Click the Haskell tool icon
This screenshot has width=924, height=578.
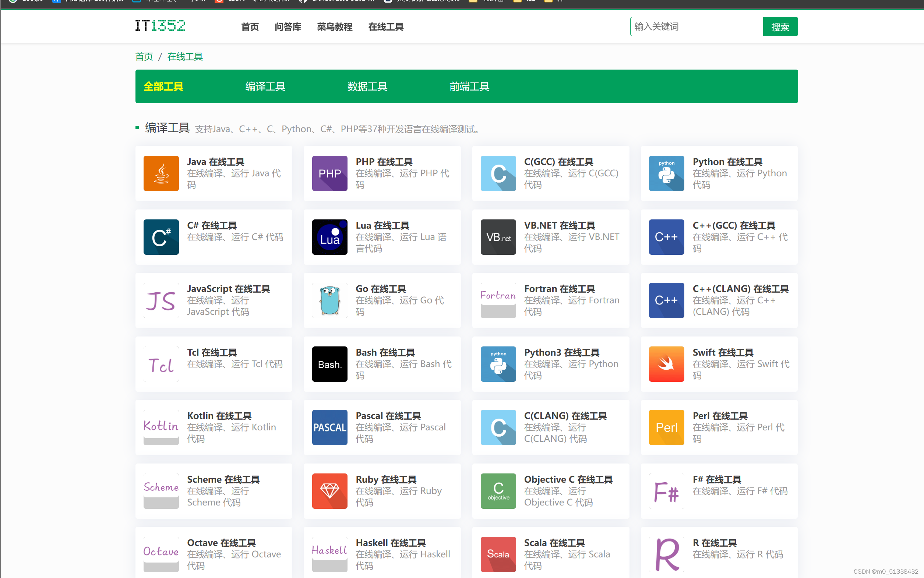click(329, 555)
